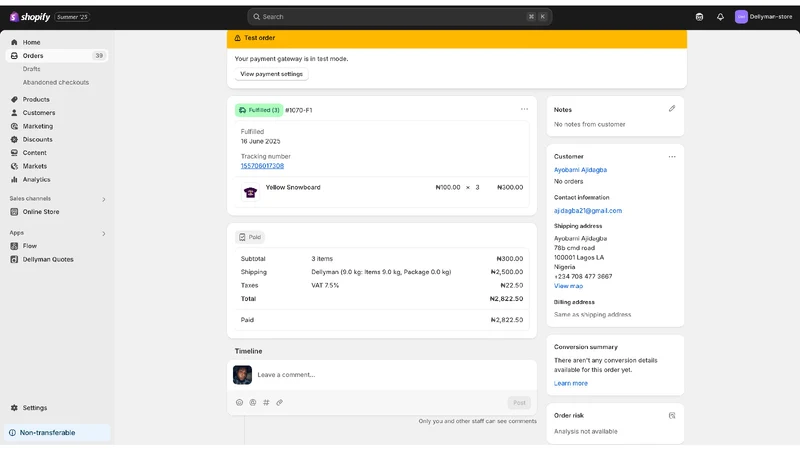The width and height of the screenshot is (800, 450).
Task: Click Learn more in Conversion summary
Action: pos(570,383)
